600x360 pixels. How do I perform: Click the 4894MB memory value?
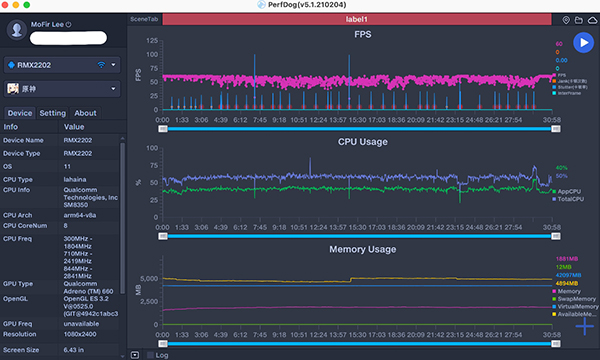pyautogui.click(x=567, y=283)
